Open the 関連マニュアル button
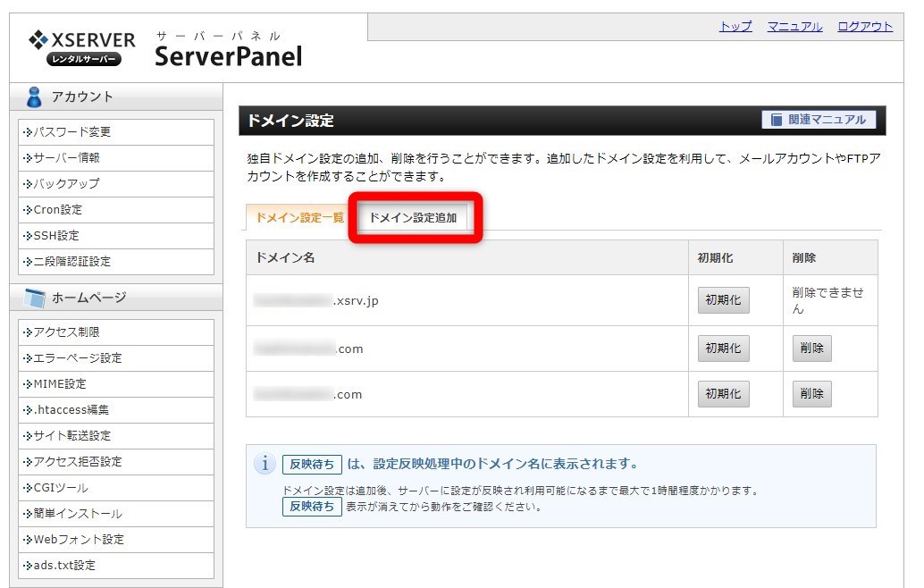This screenshot has width=924, height=588. [819, 120]
